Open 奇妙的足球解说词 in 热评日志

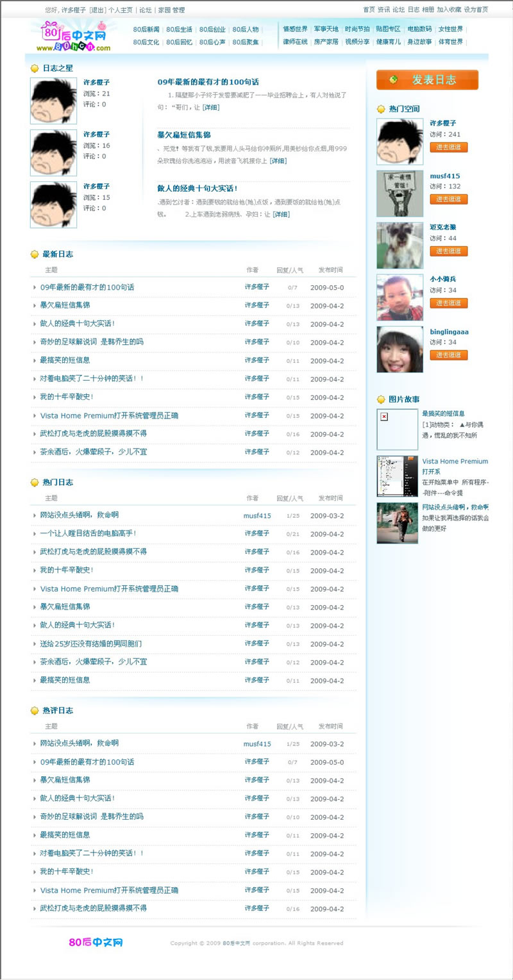point(92,817)
